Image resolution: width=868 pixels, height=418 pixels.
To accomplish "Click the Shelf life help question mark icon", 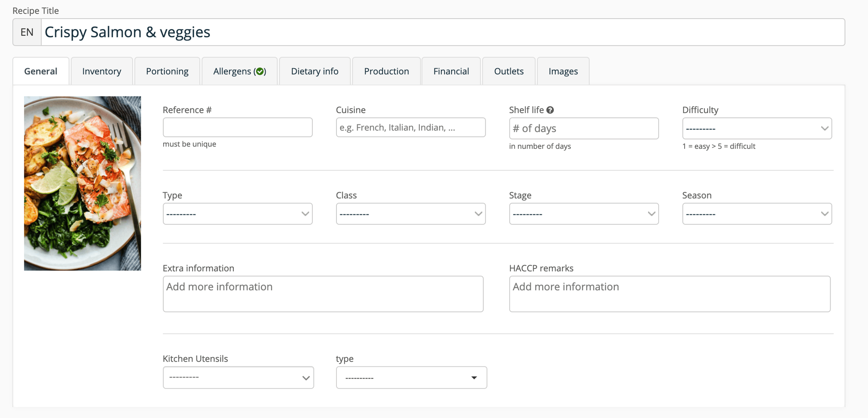I will (550, 110).
